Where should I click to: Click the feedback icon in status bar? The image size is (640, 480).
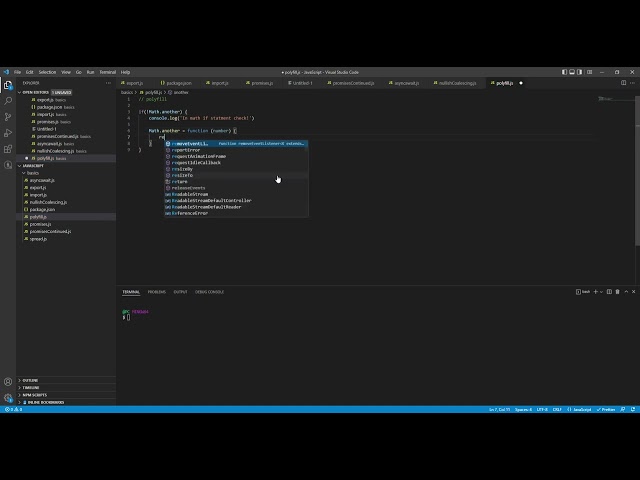[x=622, y=409]
